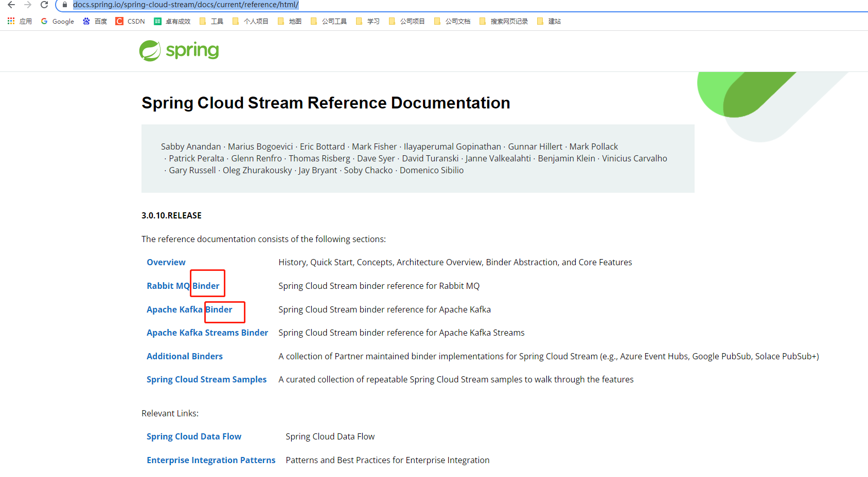Click the lock icon in the address bar
Image resolution: width=868 pixels, height=477 pixels.
[x=64, y=5]
